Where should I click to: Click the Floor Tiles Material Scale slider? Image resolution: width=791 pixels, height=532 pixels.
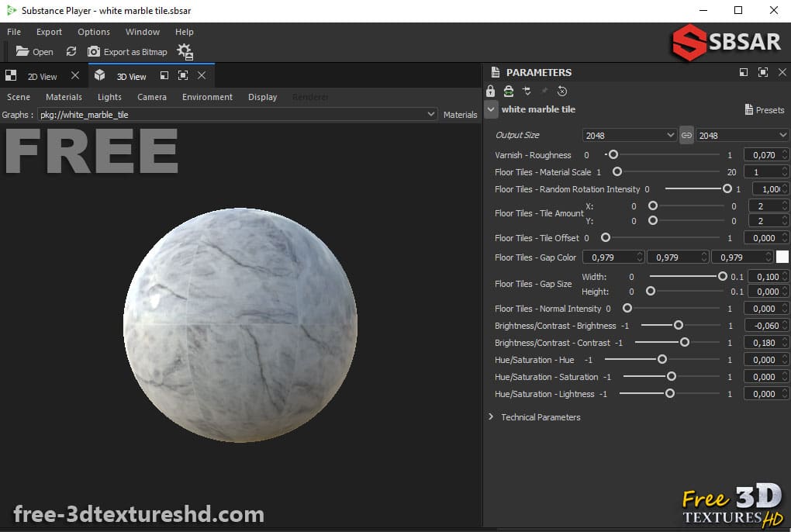pyautogui.click(x=666, y=172)
